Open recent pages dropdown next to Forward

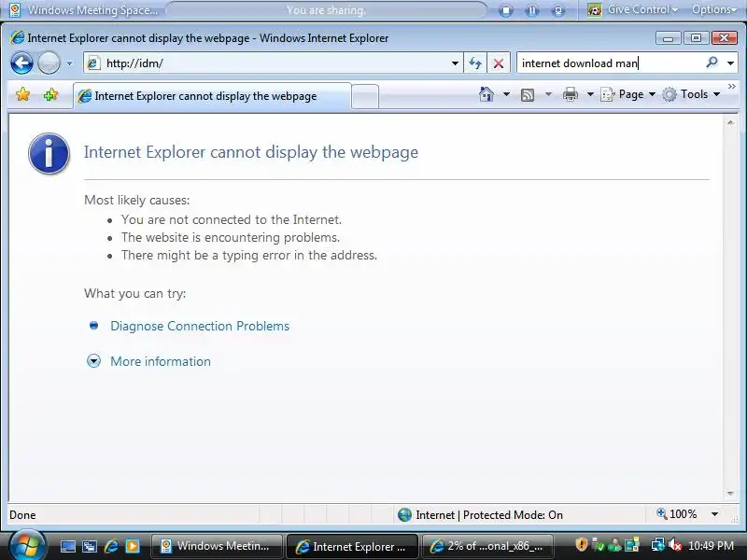[69, 63]
